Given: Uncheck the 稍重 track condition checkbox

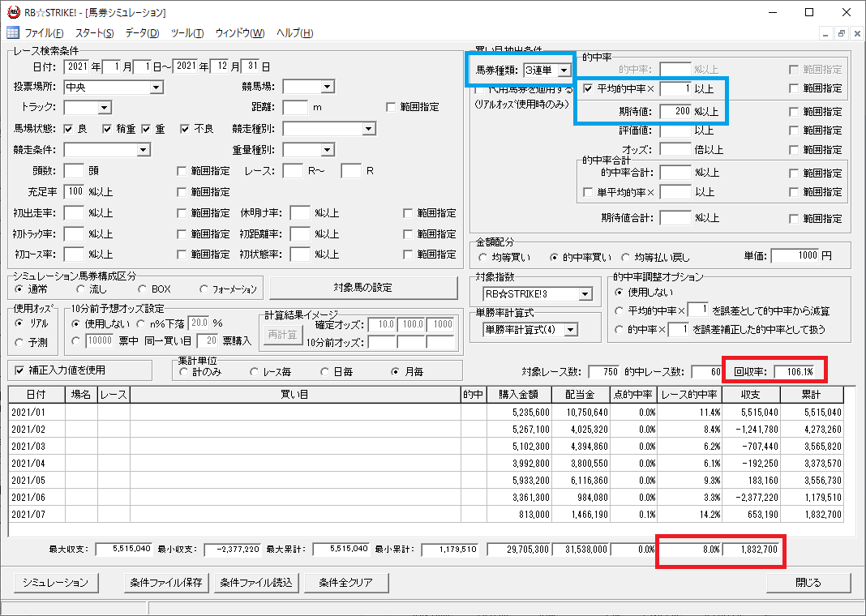Looking at the screenshot, I should pyautogui.click(x=107, y=129).
